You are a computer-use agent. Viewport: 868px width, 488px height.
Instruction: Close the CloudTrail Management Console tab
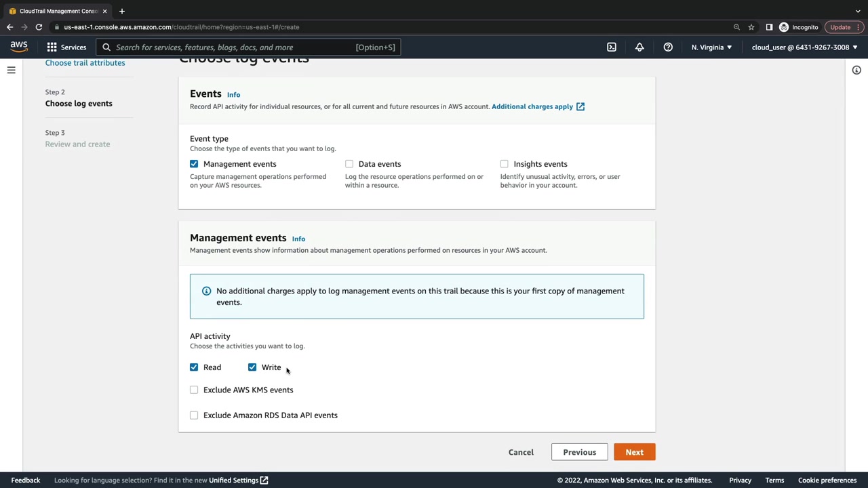point(104,11)
